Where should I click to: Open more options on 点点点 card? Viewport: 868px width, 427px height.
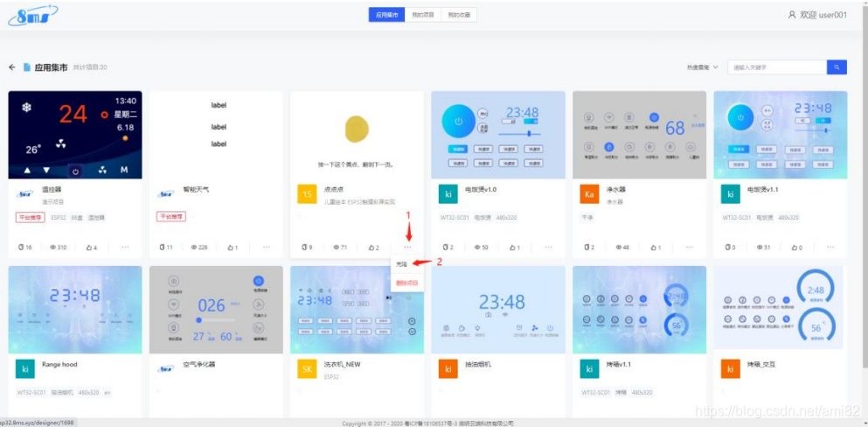tap(407, 247)
